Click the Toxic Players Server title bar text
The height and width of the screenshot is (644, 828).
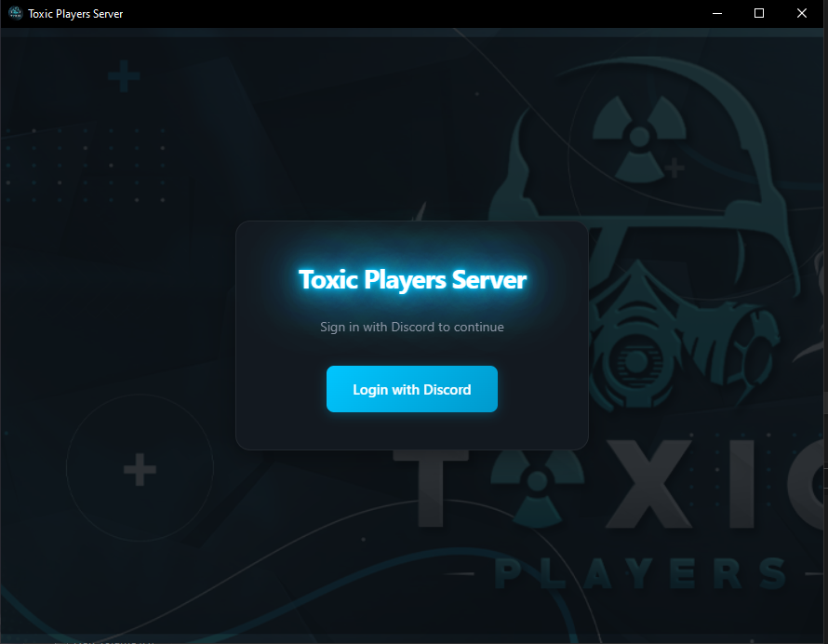tap(75, 13)
